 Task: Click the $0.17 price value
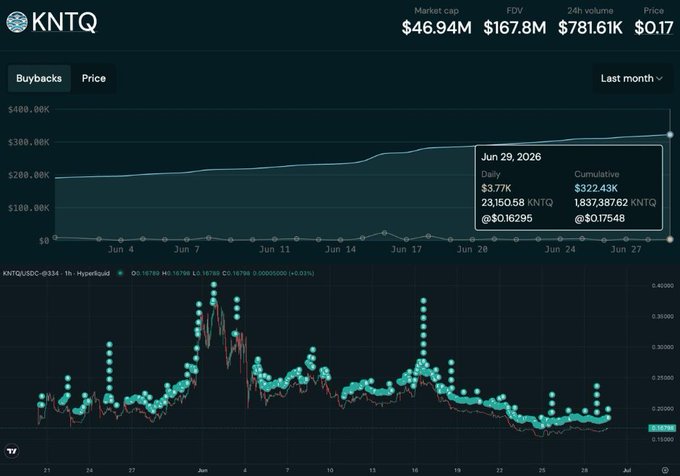click(654, 28)
